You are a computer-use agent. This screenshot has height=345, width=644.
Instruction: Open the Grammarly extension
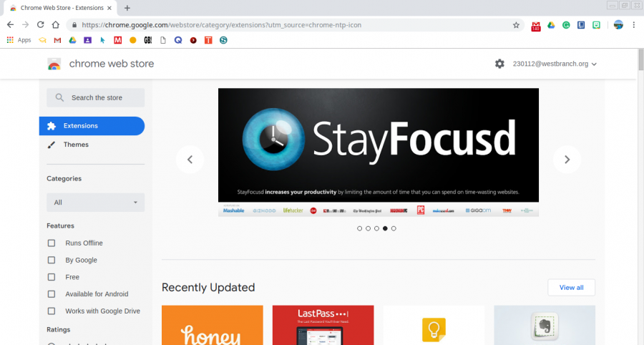[x=566, y=25]
